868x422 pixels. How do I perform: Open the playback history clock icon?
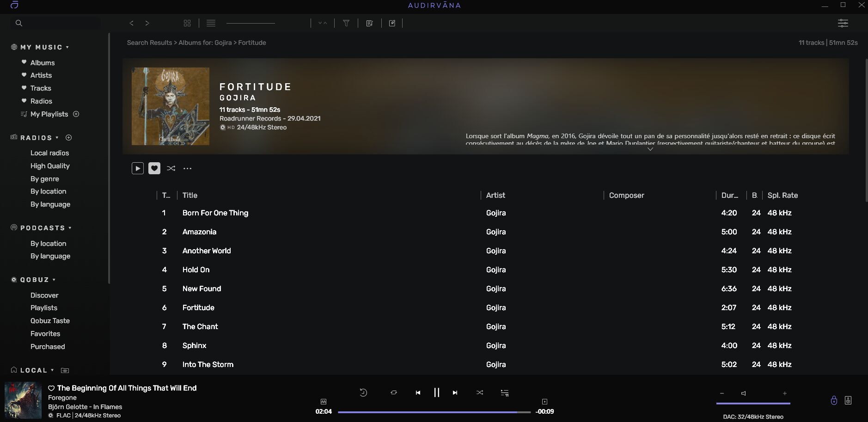coord(363,392)
